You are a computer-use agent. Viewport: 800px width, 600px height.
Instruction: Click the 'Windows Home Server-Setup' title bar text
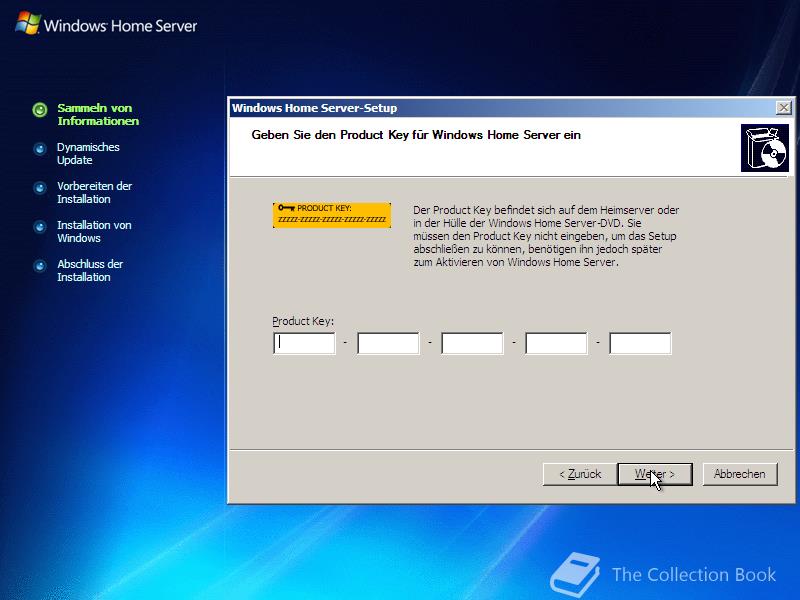(314, 108)
